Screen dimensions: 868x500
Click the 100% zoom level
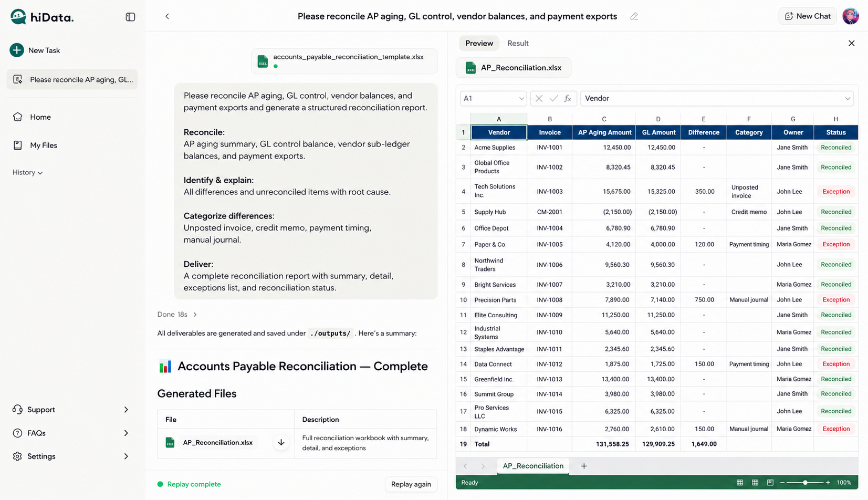point(844,483)
